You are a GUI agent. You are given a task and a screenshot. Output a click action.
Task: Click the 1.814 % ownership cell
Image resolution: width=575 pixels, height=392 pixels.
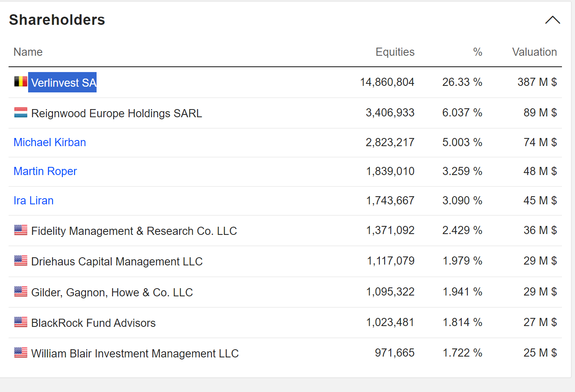coord(463,322)
